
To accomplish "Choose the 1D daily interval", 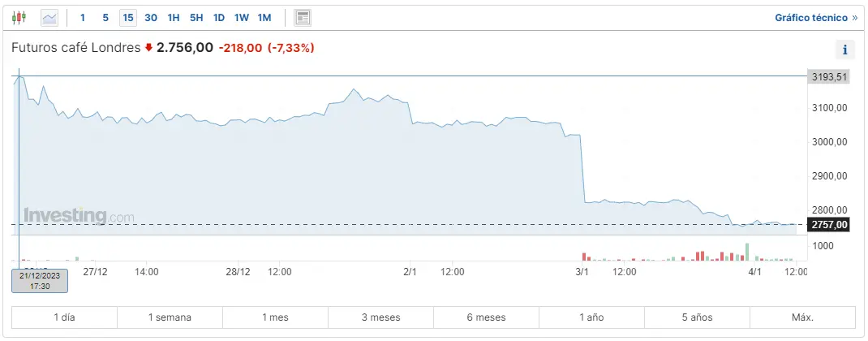I will pyautogui.click(x=219, y=17).
